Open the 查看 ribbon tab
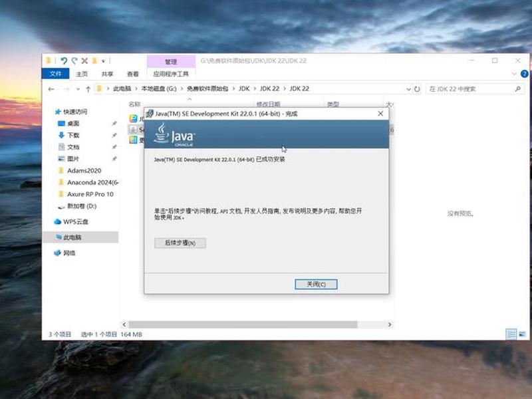Viewport: 532px width, 399px height. coord(132,74)
